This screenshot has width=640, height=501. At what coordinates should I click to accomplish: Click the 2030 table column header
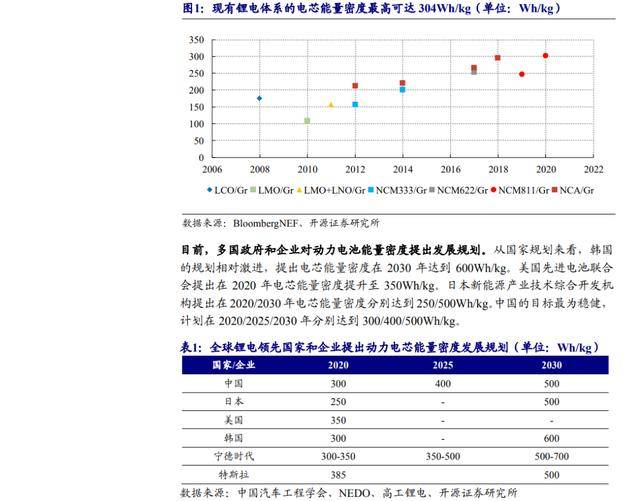click(x=551, y=365)
